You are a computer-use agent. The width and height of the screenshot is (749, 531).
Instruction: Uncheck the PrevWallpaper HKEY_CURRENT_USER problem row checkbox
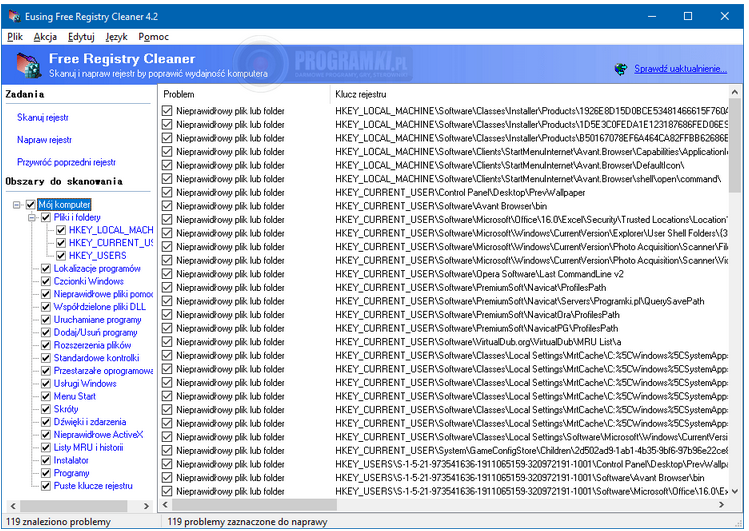point(167,192)
